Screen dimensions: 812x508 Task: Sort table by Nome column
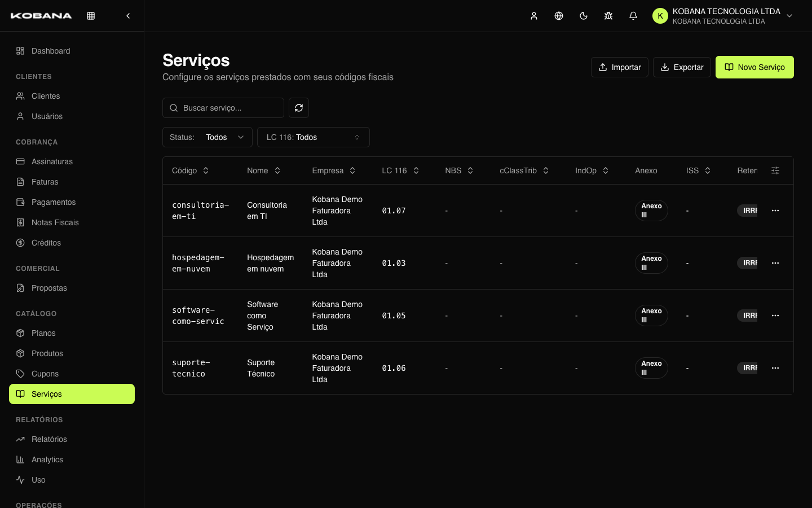pyautogui.click(x=264, y=170)
